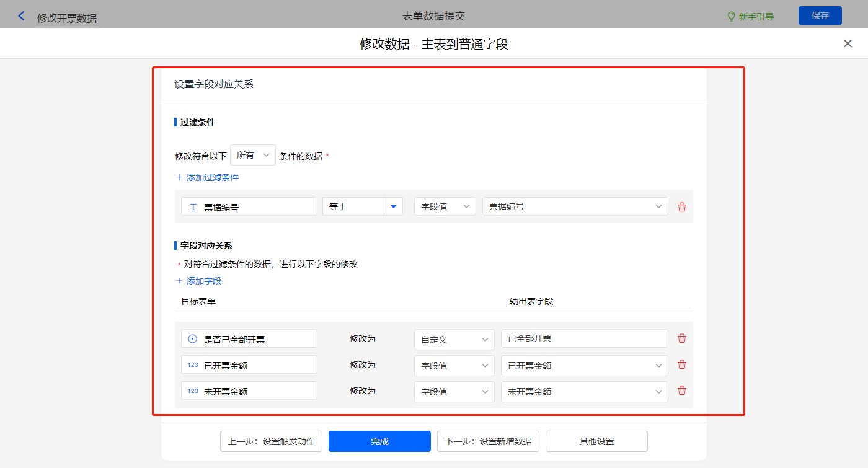The image size is (868, 468).
Task: Click the 新手引导 lightbulb icon
Action: [x=731, y=16]
